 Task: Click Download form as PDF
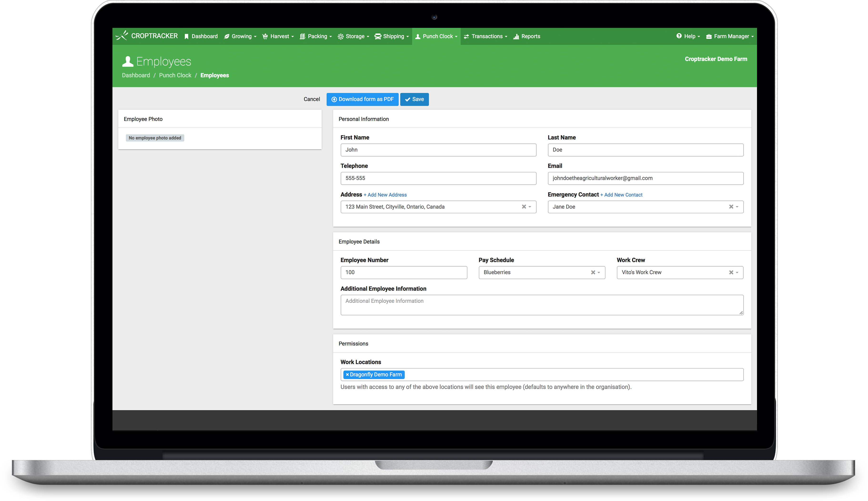tap(362, 100)
